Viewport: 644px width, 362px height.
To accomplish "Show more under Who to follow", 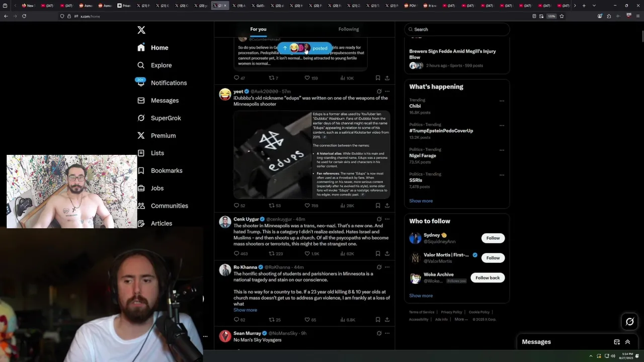I will (421, 296).
